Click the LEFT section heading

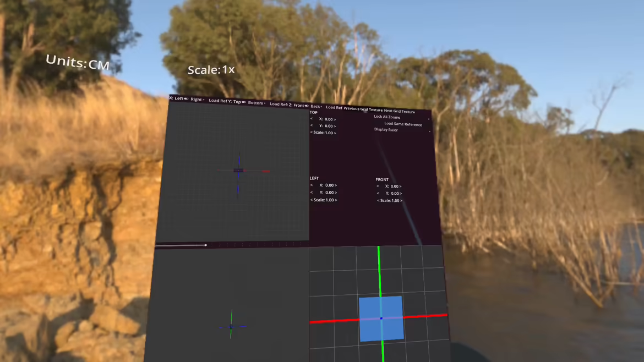tap(314, 178)
